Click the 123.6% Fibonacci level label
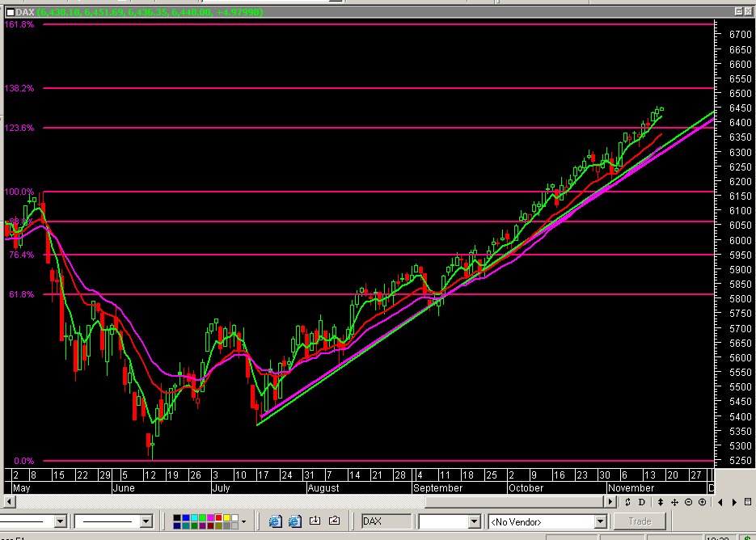Screen dimensions: 756x540 pos(19,128)
